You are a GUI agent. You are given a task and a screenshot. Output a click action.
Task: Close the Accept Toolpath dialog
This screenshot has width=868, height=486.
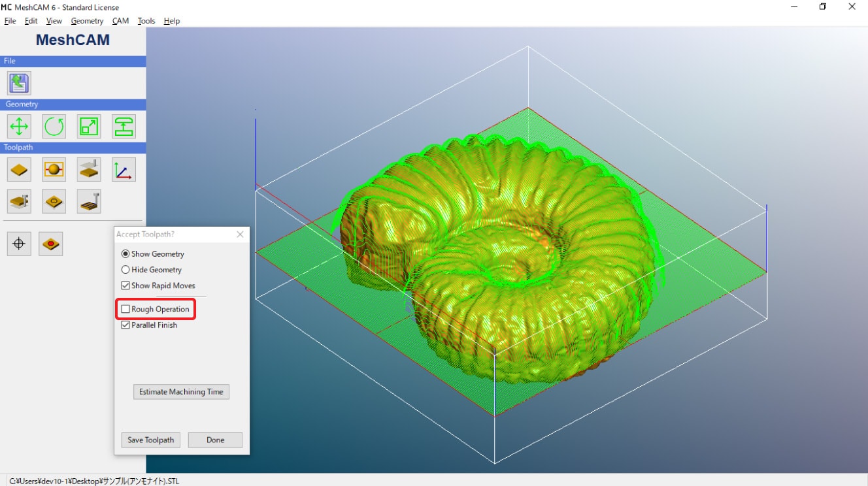tap(240, 235)
